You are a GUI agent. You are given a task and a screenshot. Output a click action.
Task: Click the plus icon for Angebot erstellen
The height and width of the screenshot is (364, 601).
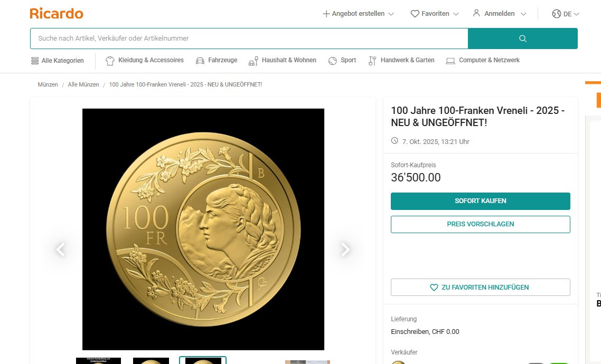326,14
